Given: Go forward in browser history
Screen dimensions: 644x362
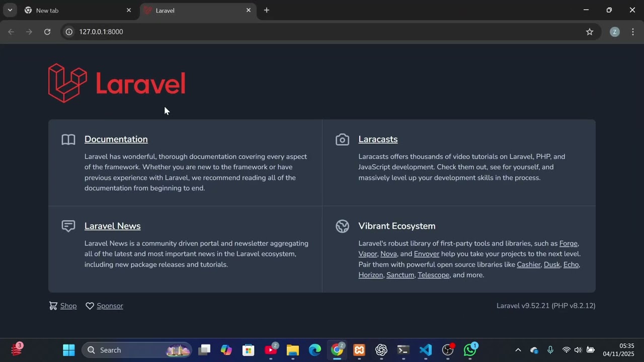Looking at the screenshot, I should pyautogui.click(x=29, y=32).
